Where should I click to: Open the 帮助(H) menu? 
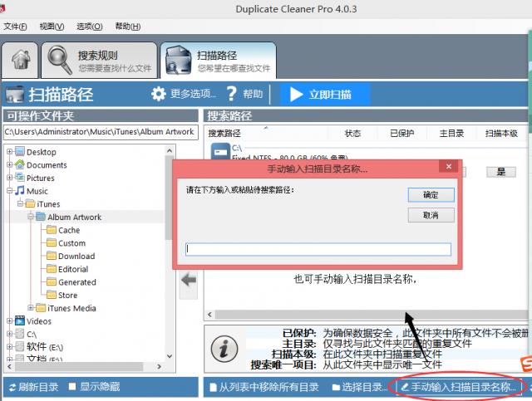click(x=128, y=27)
